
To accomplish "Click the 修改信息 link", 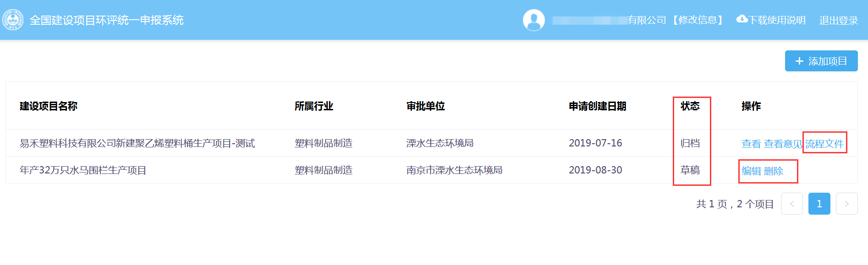I will tap(698, 20).
